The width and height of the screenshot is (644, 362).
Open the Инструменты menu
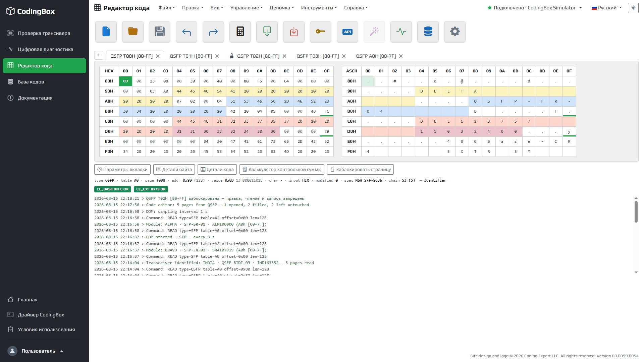[319, 8]
